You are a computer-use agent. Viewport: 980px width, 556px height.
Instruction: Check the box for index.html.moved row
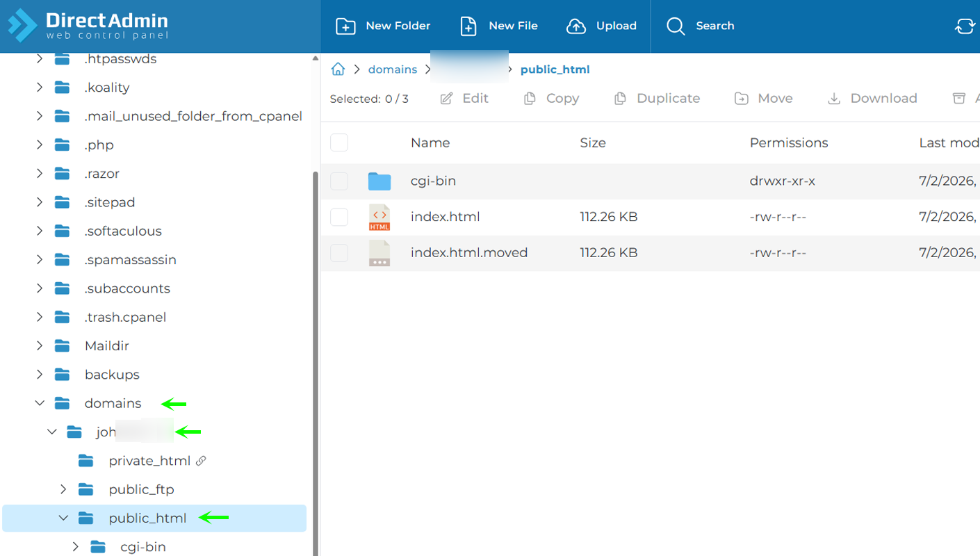(x=339, y=252)
